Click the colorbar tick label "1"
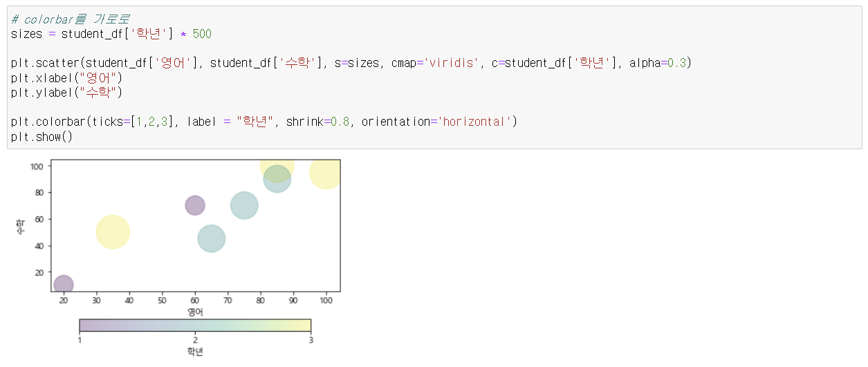 [x=80, y=339]
